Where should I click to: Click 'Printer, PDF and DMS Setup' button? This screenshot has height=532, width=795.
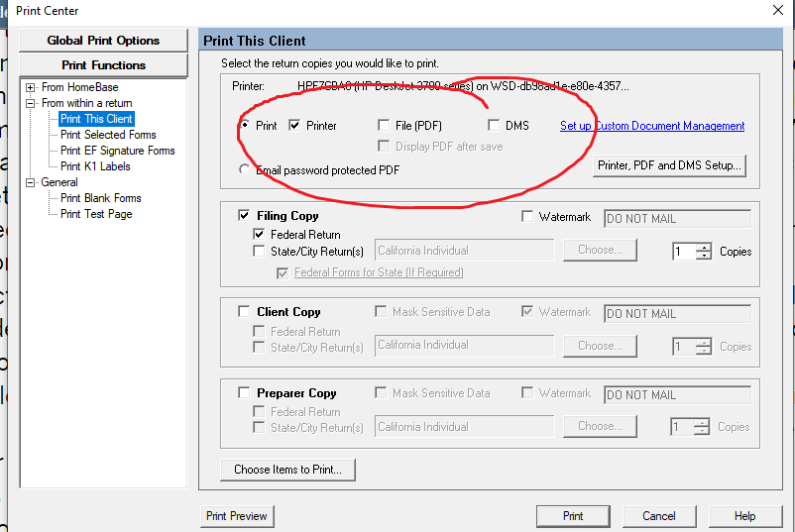(x=669, y=165)
